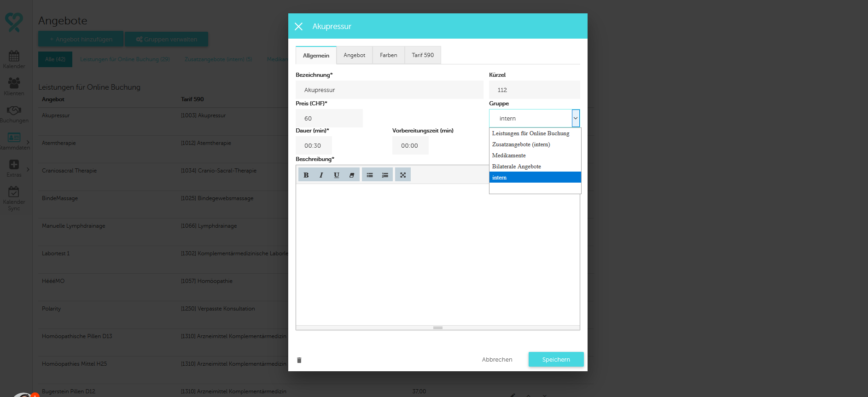Click the Preis (CHF) input field
This screenshot has width=868, height=397.
coord(329,118)
